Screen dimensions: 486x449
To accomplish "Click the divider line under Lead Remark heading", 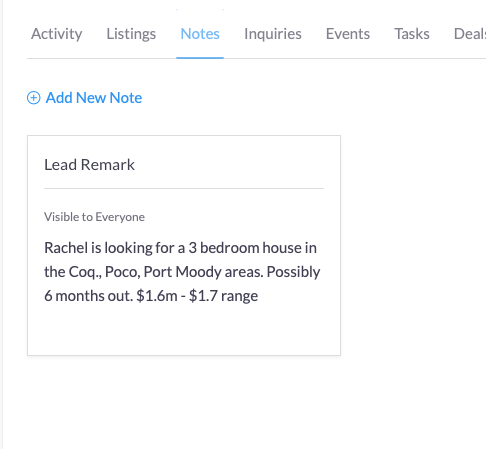I will [x=184, y=188].
